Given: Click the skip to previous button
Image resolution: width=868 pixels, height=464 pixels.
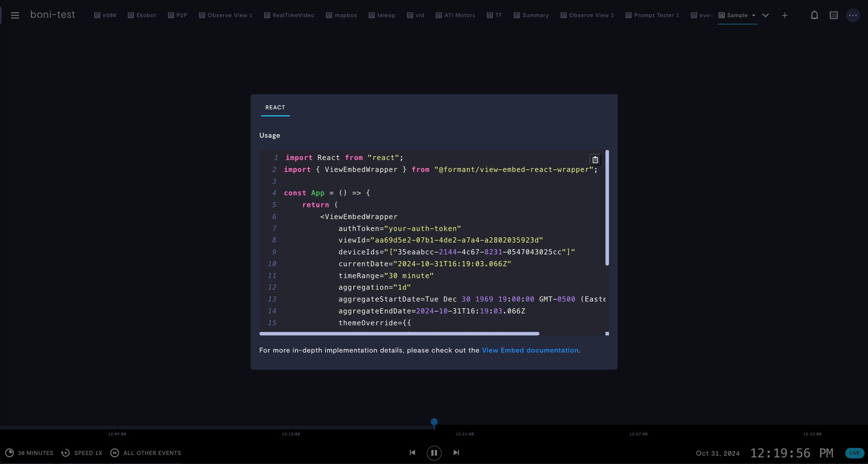Looking at the screenshot, I should [x=412, y=452].
